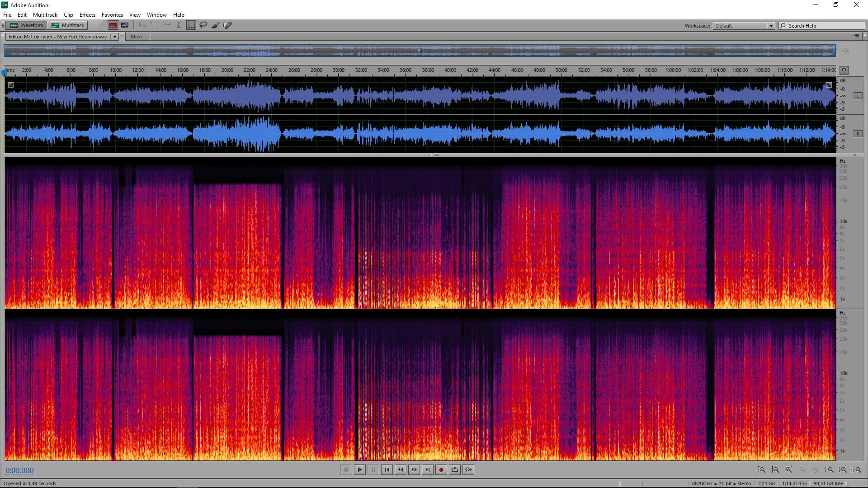Viewport: 868px width, 488px height.
Task: Switch to the Mixer tab
Action: click(137, 37)
